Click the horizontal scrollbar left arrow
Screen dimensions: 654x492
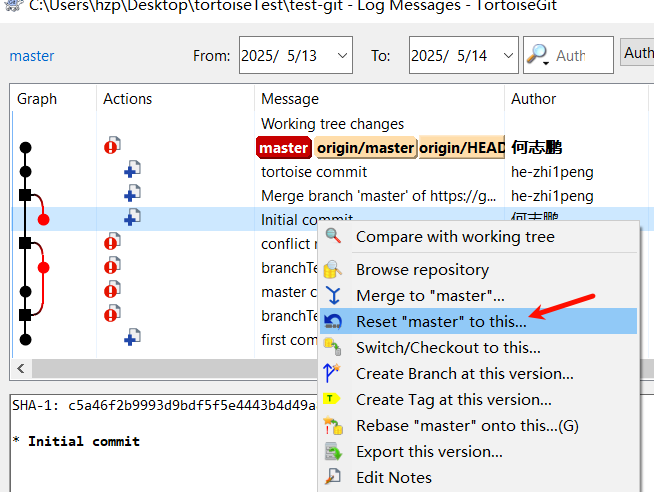(21, 369)
